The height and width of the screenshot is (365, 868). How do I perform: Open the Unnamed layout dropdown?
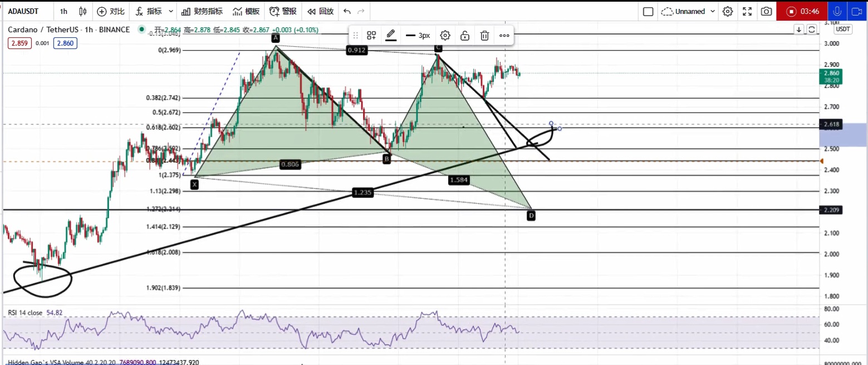(x=688, y=11)
